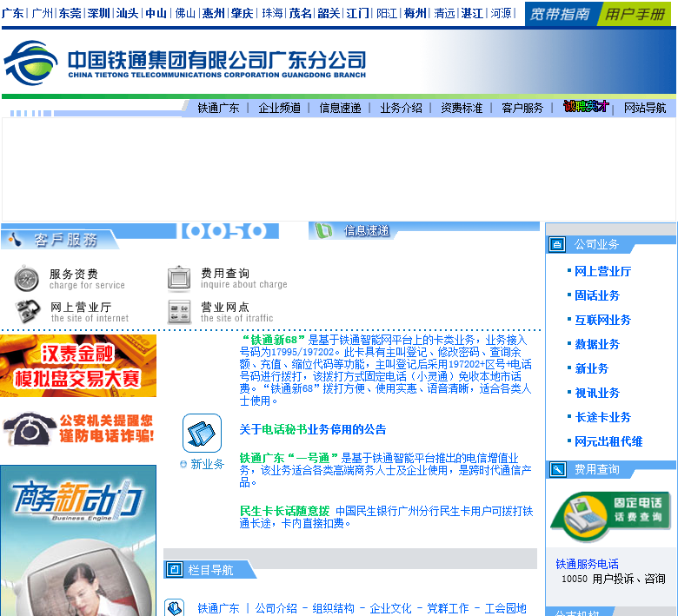678x616 pixels.
Task: Go to the 广州 city link
Action: coord(43,13)
